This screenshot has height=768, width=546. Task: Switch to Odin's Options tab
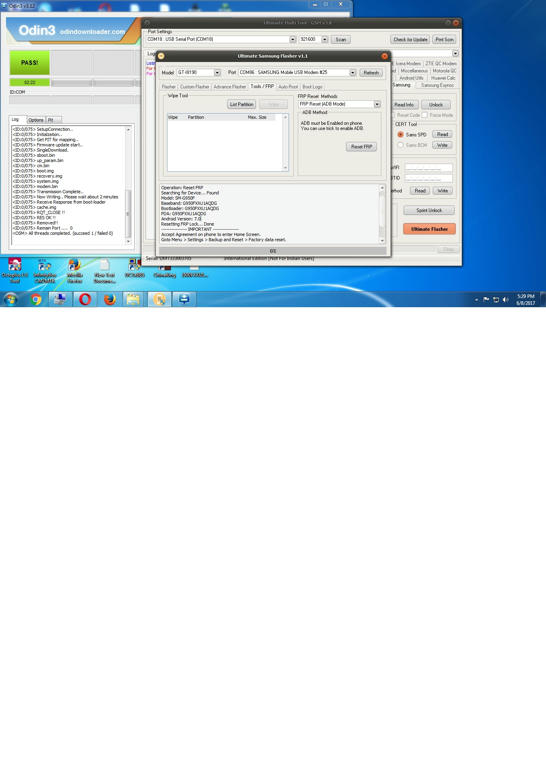(35, 120)
